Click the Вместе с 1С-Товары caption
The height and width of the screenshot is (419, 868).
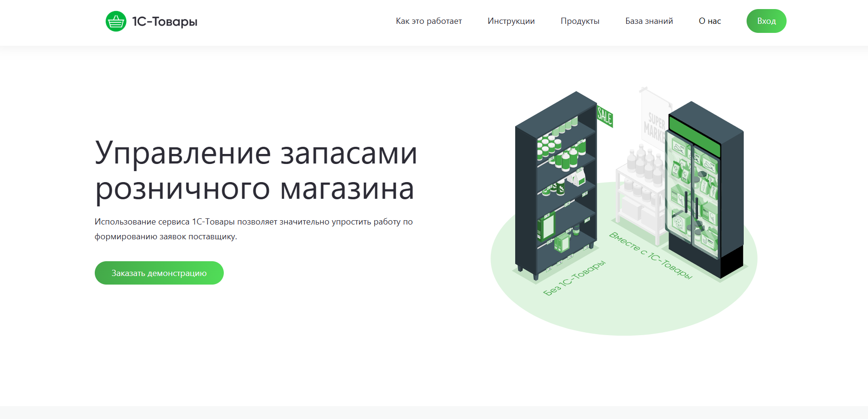click(650, 255)
